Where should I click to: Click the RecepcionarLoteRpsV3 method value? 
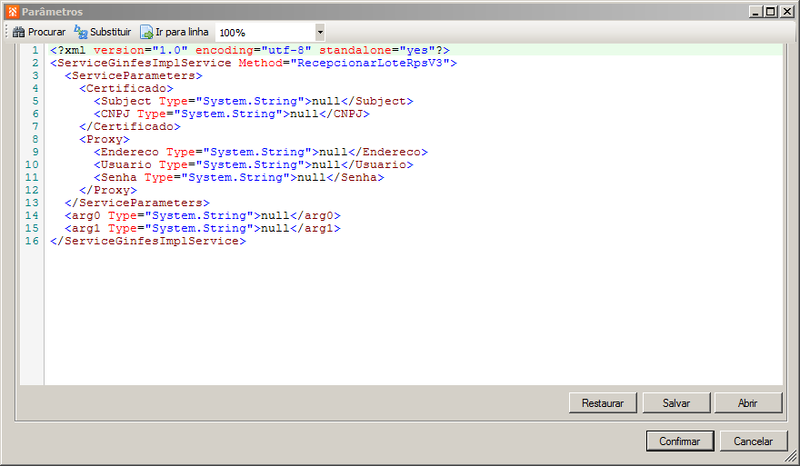370,63
